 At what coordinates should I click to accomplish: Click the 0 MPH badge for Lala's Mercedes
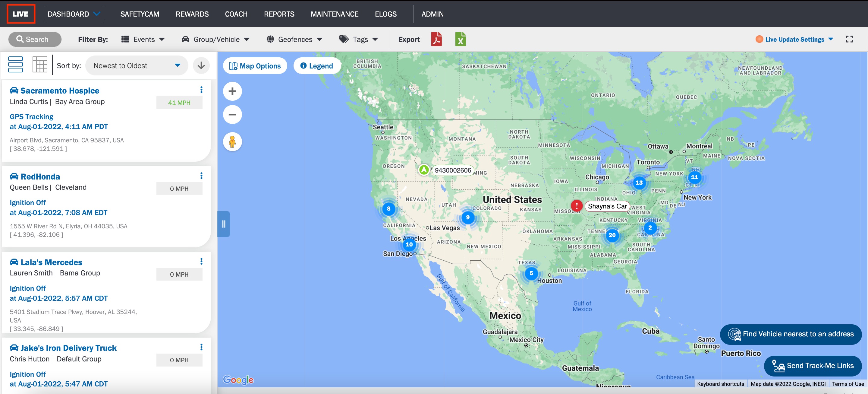click(x=179, y=274)
